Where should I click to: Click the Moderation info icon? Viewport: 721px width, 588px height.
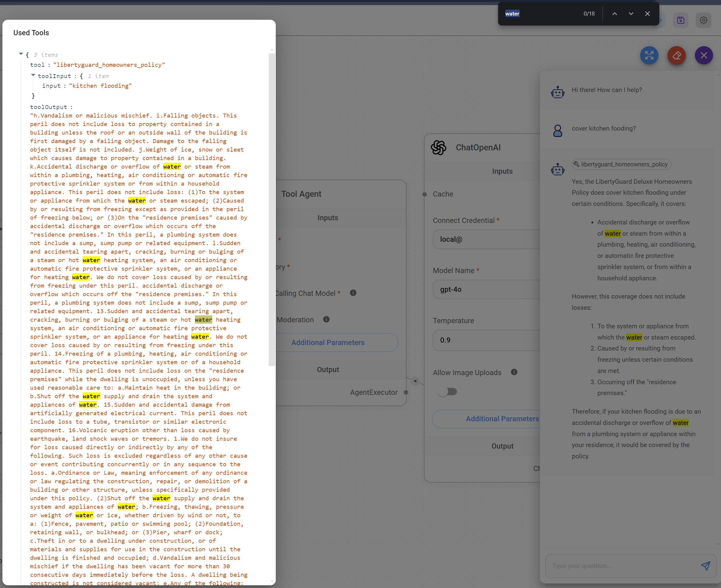coord(326,320)
